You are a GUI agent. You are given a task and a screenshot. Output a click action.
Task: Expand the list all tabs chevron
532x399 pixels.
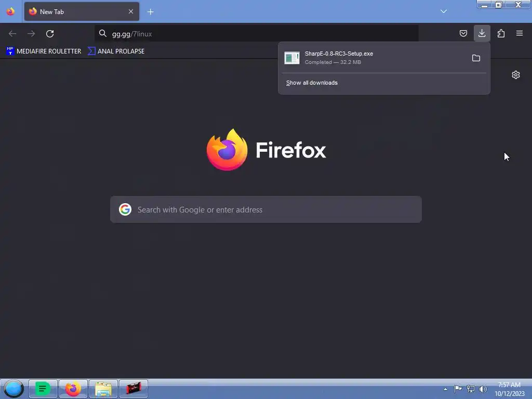pyautogui.click(x=444, y=11)
